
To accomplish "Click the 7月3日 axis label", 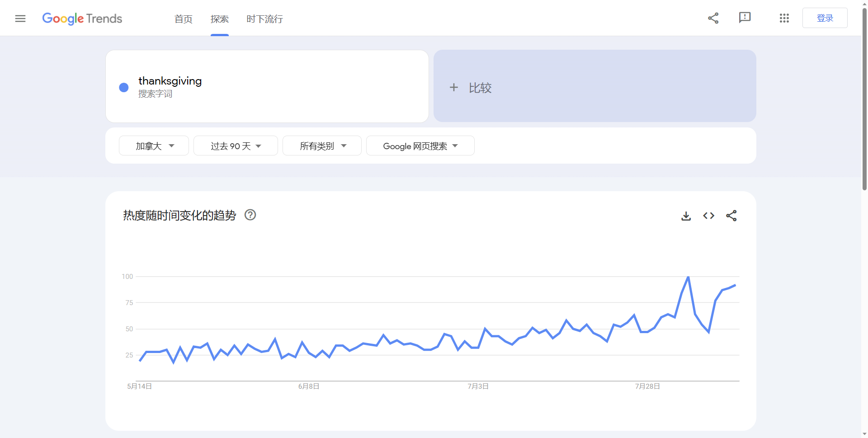I will coord(478,386).
